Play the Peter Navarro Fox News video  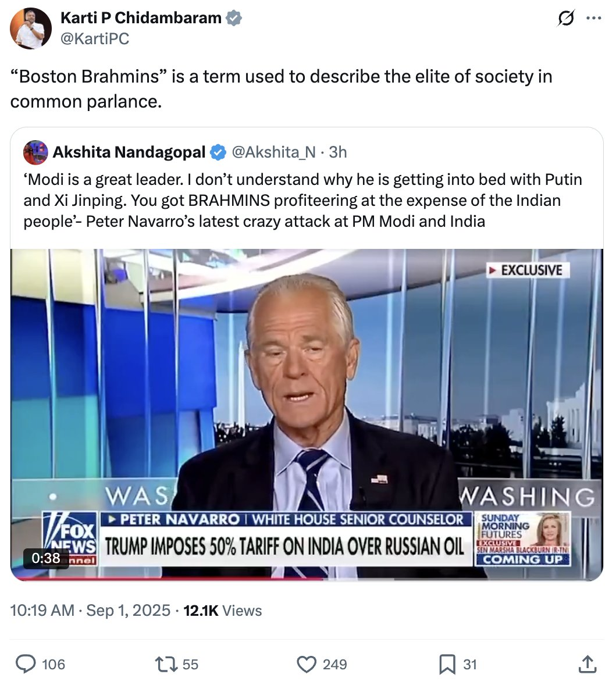tap(307, 414)
